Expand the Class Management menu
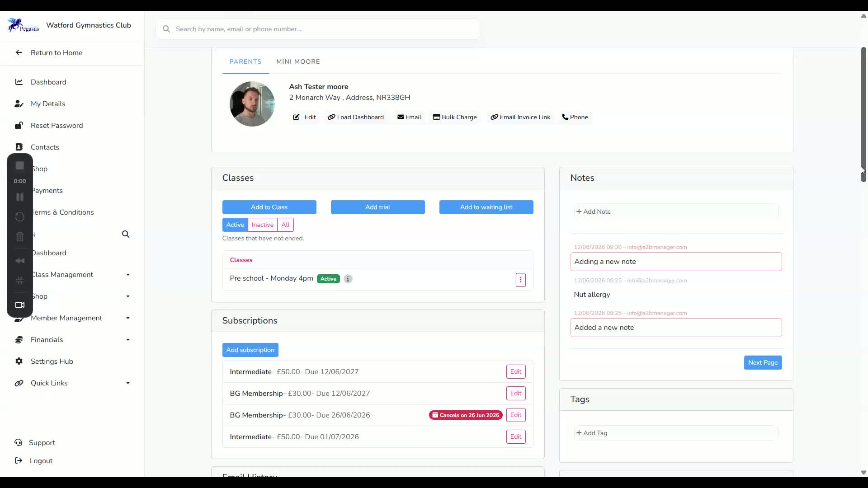The width and height of the screenshot is (868, 488). coord(128,275)
